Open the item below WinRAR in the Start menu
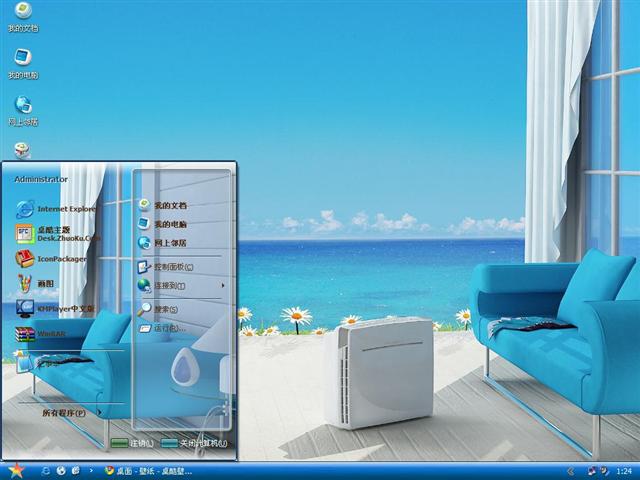 37,363
